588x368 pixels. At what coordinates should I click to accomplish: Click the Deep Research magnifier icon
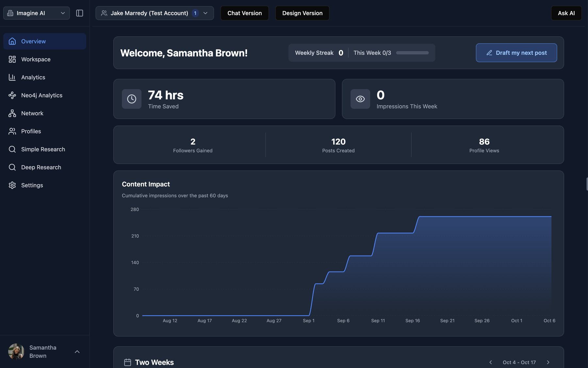[12, 167]
